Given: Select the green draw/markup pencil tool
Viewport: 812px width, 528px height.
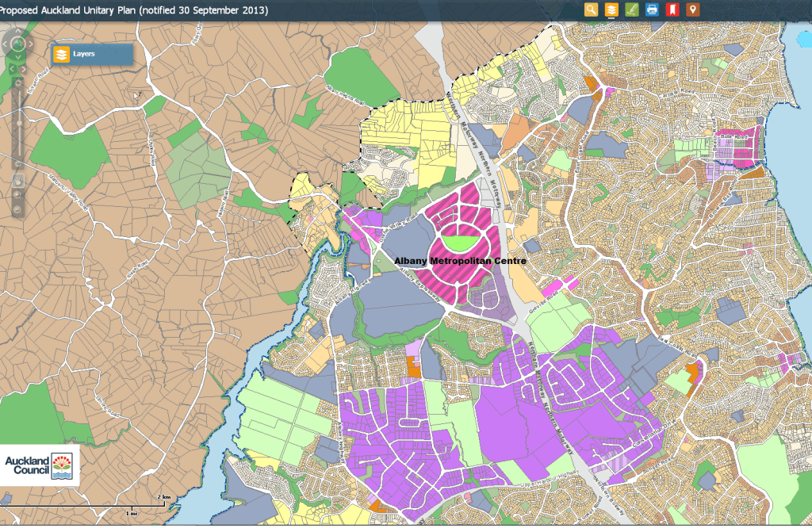Looking at the screenshot, I should 632,10.
